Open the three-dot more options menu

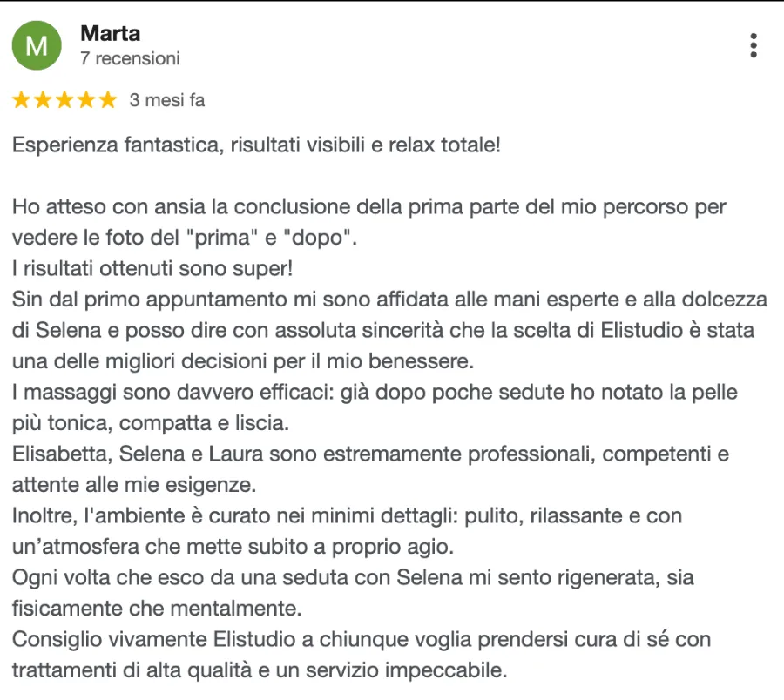754,45
